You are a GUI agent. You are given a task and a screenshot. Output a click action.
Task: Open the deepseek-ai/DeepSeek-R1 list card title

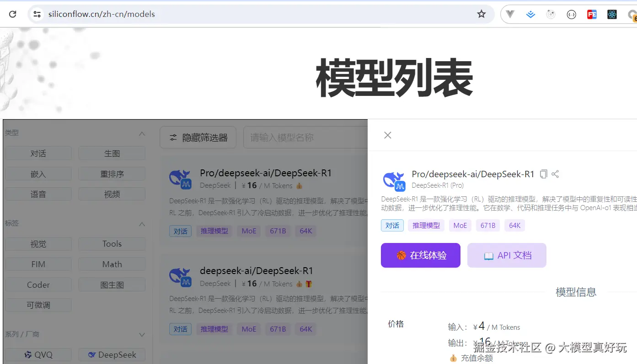[257, 271]
